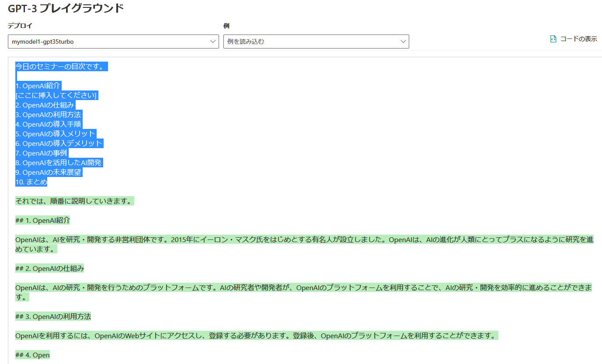Click the prompt line 10. まとめ
Image resolution: width=602 pixels, height=364 pixels.
click(x=31, y=182)
